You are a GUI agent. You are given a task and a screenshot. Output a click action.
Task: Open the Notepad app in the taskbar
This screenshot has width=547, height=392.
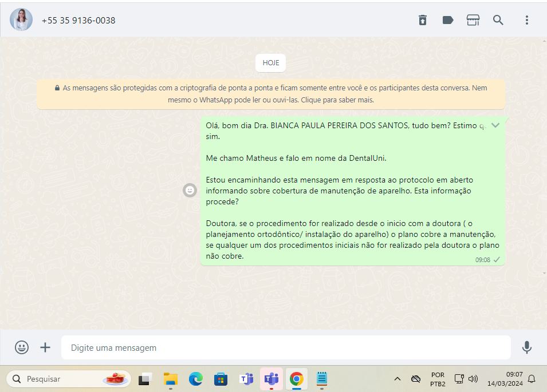pos(322,379)
